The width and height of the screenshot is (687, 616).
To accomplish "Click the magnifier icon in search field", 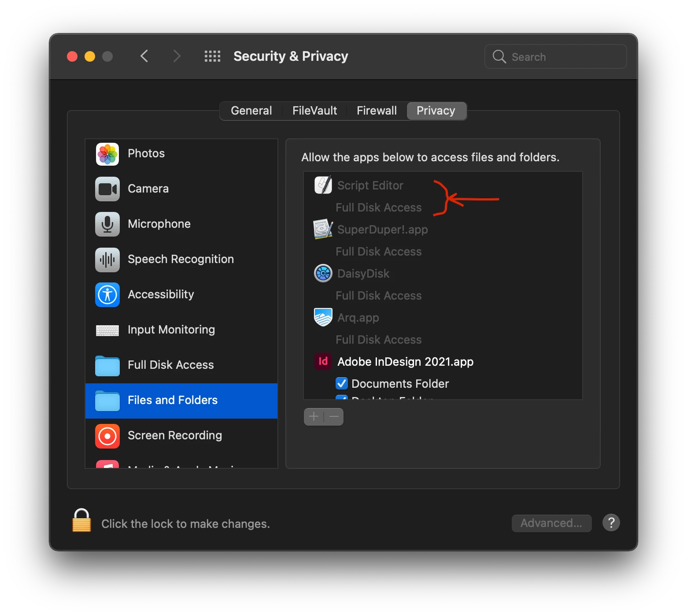I will [x=499, y=56].
